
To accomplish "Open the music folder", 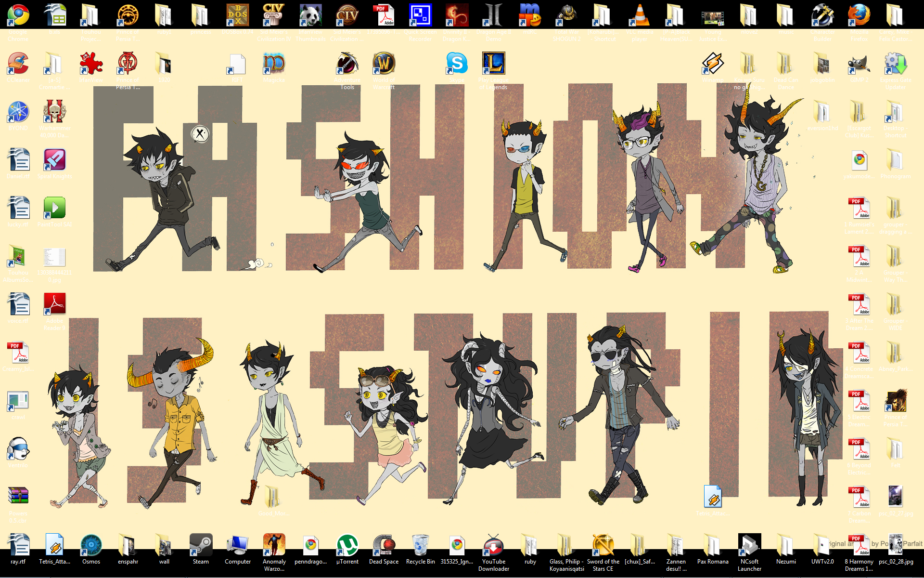I will (786, 15).
